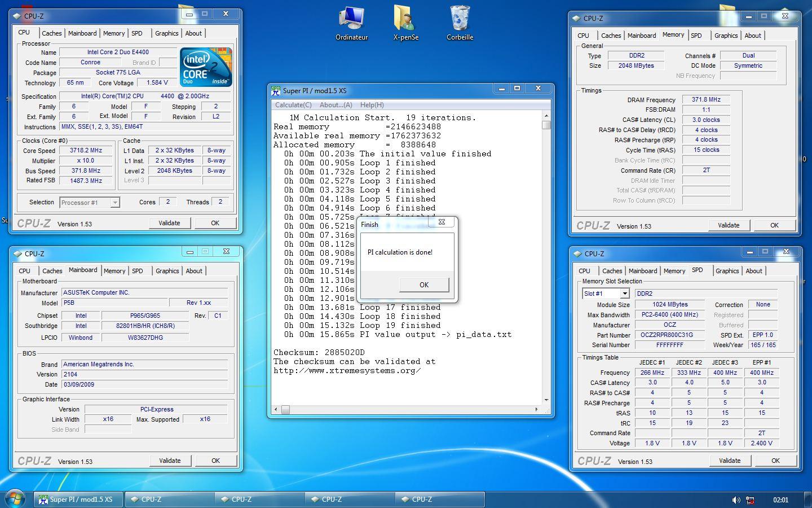Click the Core Speed value 3718.2 MHz
This screenshot has height=508, width=812.
pyautogui.click(x=86, y=151)
